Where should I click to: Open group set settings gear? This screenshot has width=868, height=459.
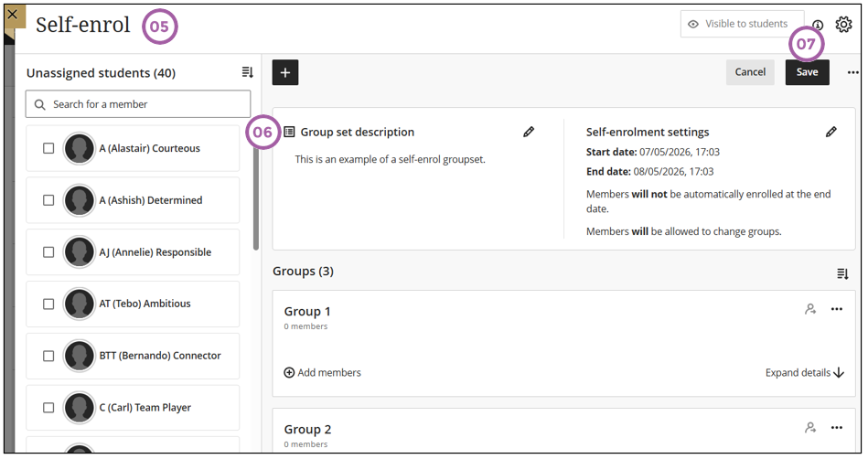843,25
